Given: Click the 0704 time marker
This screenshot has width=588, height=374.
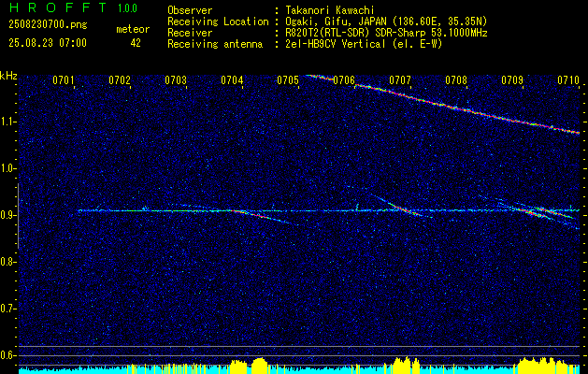Looking at the screenshot, I should 232,79.
